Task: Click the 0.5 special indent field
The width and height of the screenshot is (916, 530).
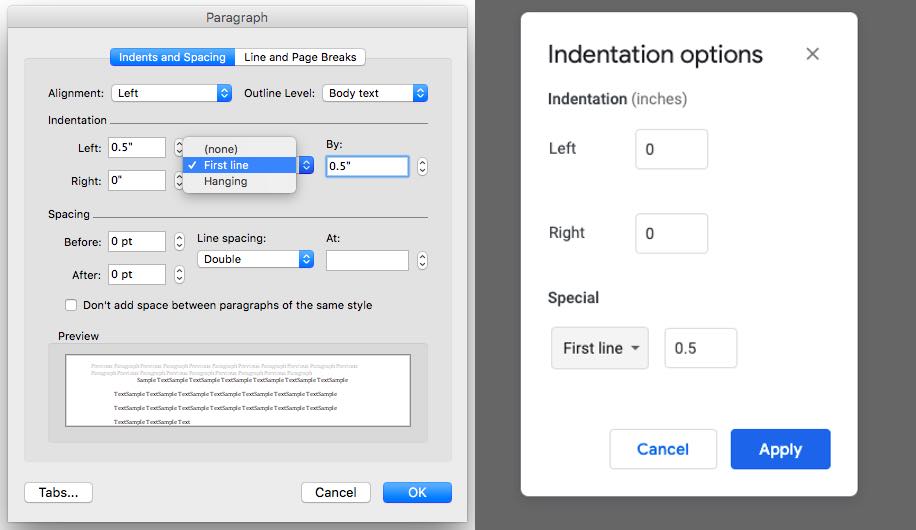Action: 700,348
